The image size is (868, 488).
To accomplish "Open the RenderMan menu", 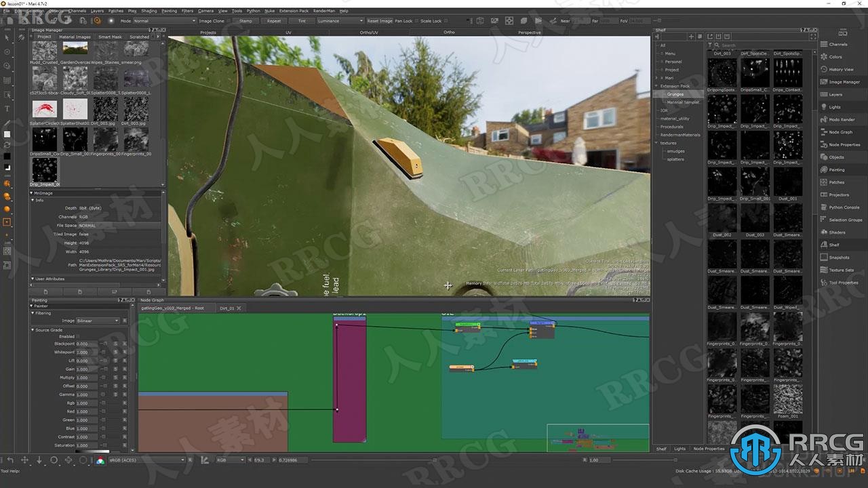I will tap(324, 11).
